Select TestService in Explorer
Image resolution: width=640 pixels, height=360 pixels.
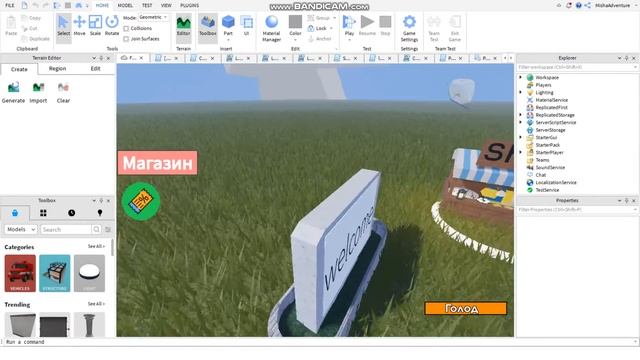coord(547,190)
